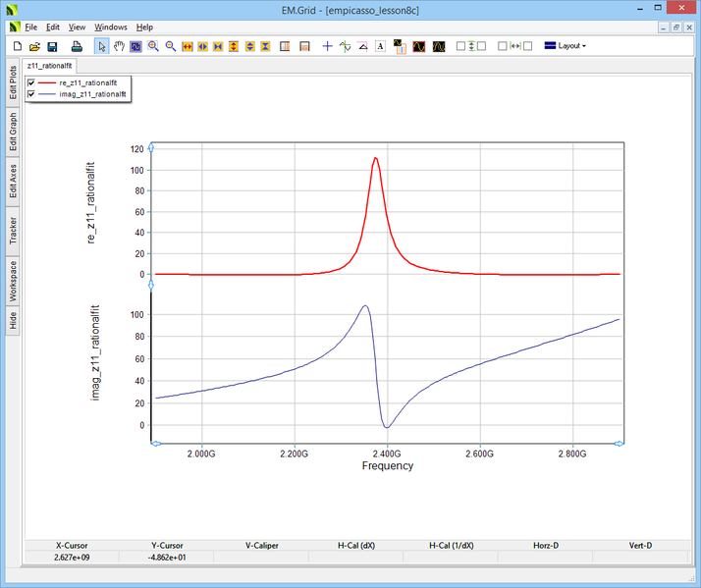This screenshot has height=588, width=701.
Task: Toggle the first vertical spacing checkbox in toolbar
Action: point(461,46)
